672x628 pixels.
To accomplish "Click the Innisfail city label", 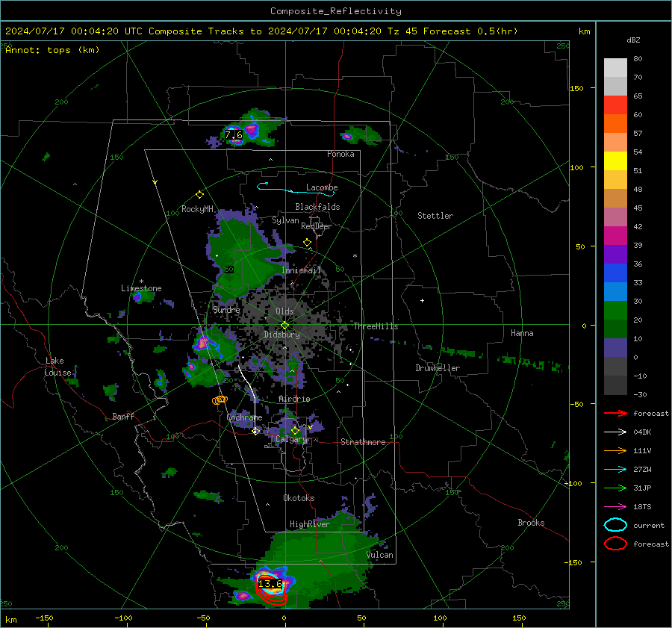I will pyautogui.click(x=302, y=270).
